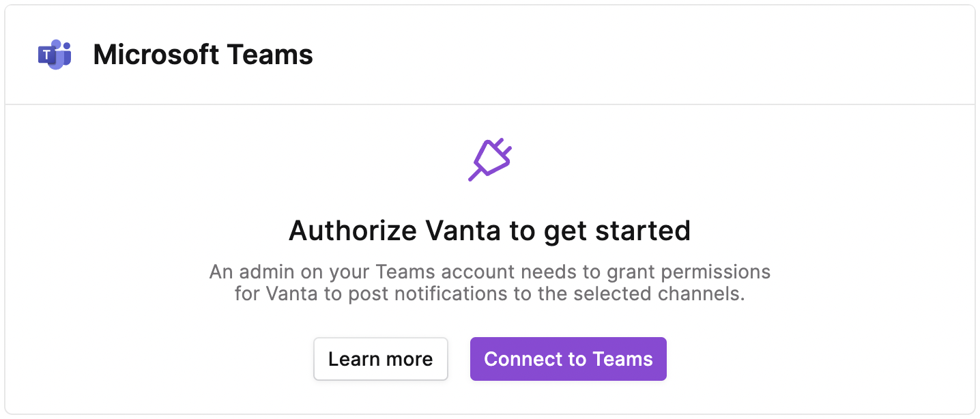Click the words "get started" in the heading
Image resolution: width=980 pixels, height=419 pixels.
(617, 231)
